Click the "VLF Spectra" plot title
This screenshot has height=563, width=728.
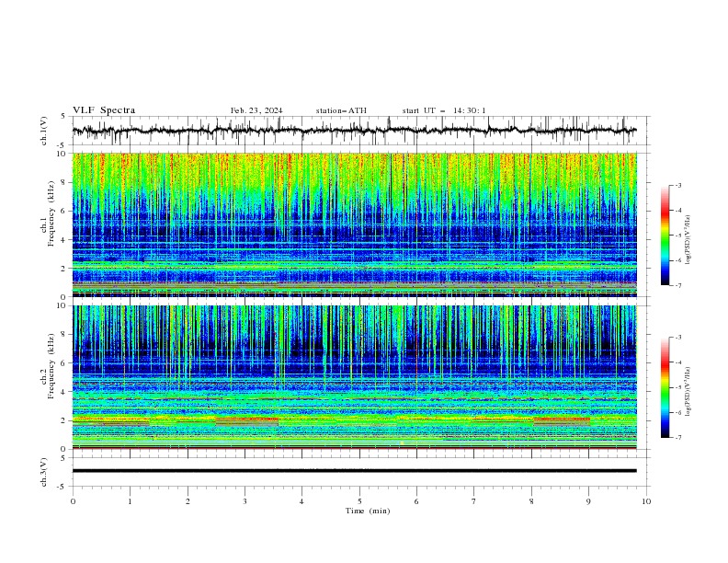[x=104, y=110]
